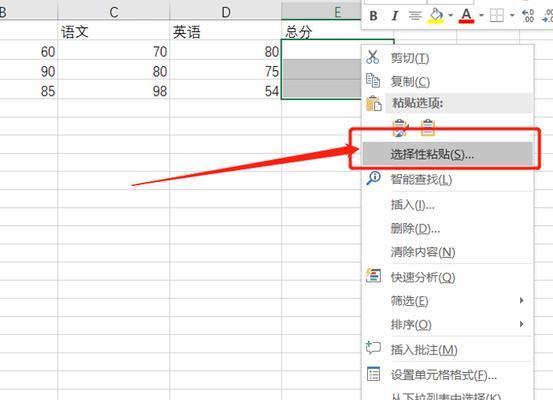Toggle Bold in the mini toolbar

pos(373,16)
